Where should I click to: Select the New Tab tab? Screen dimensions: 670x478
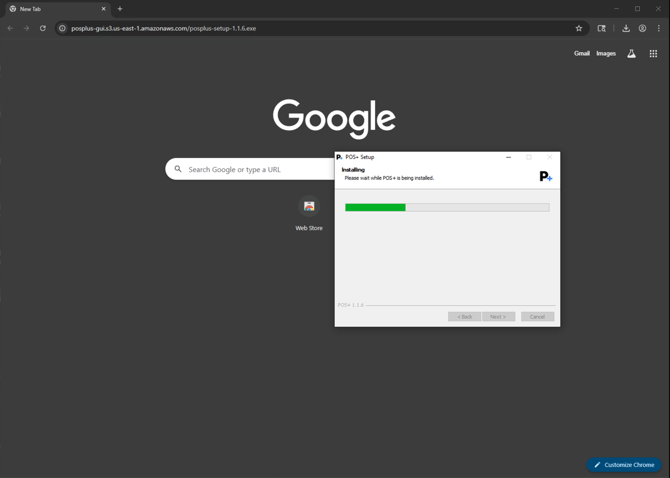(56, 9)
